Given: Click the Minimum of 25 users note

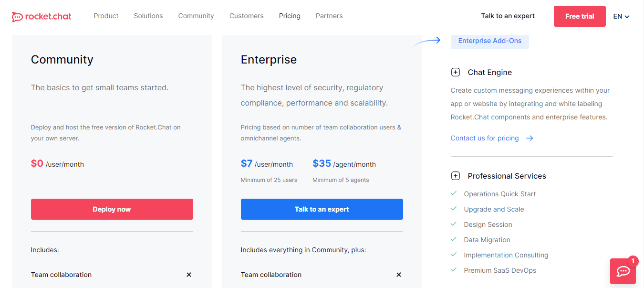Looking at the screenshot, I should coord(269,180).
